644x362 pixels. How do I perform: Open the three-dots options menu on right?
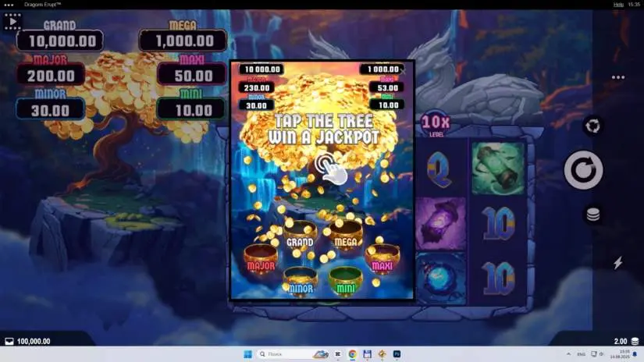618,77
